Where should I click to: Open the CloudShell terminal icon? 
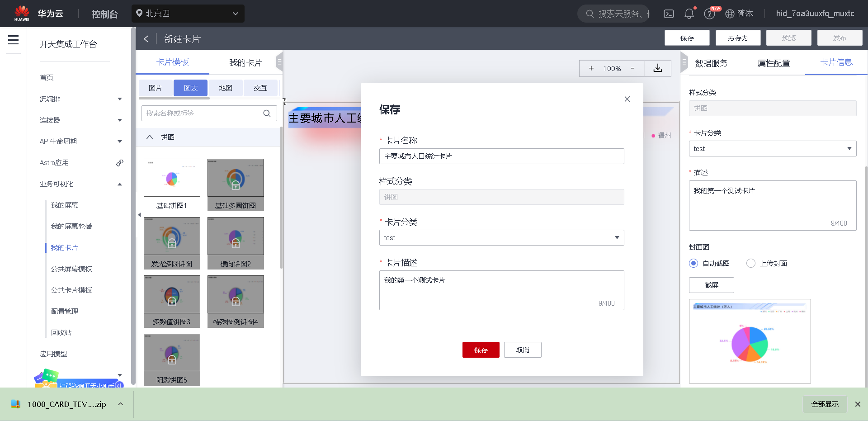[669, 14]
